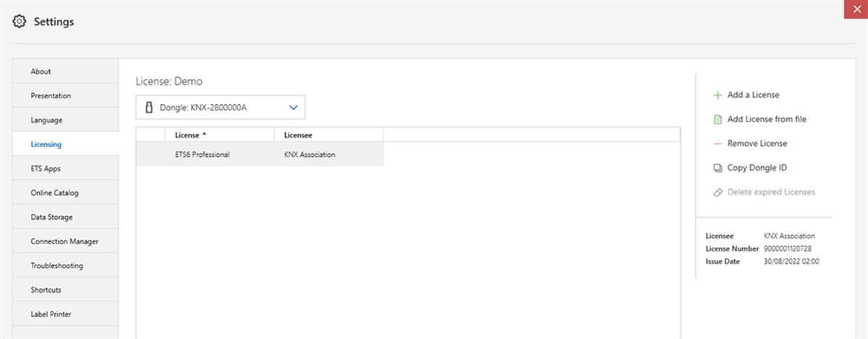Open the Dongle: KNX-2800000A combo box
Viewport: 868px width, 339px height.
click(x=221, y=107)
